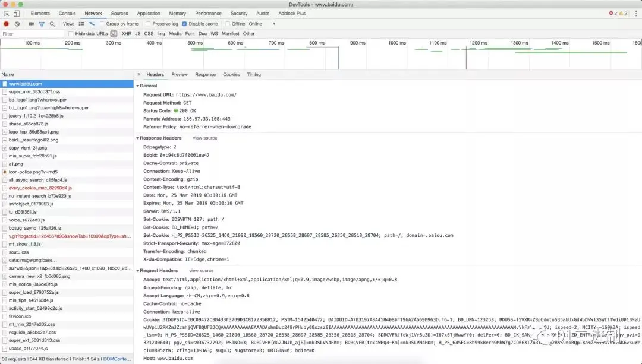Uncheck Disable cache checkbox

click(x=184, y=24)
